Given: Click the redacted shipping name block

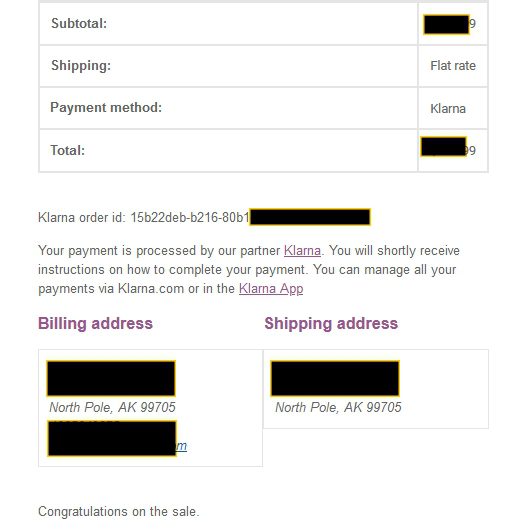Looking at the screenshot, I should 335,378.
